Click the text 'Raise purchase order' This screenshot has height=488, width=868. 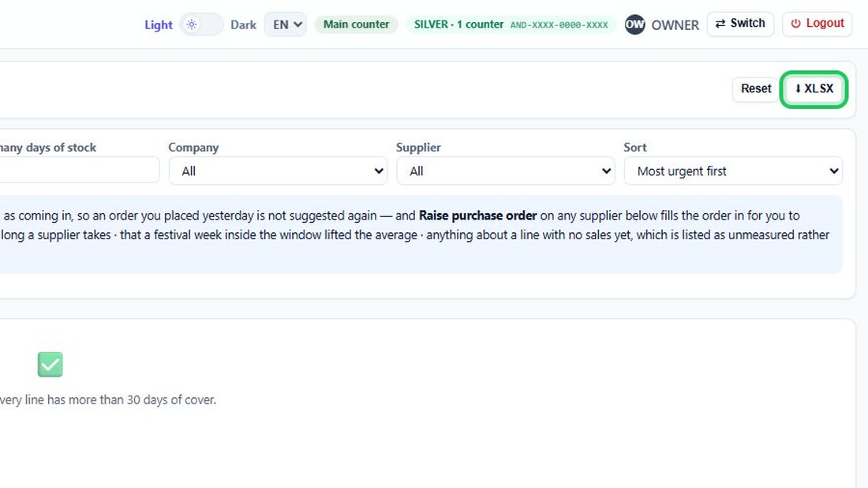tap(477, 216)
